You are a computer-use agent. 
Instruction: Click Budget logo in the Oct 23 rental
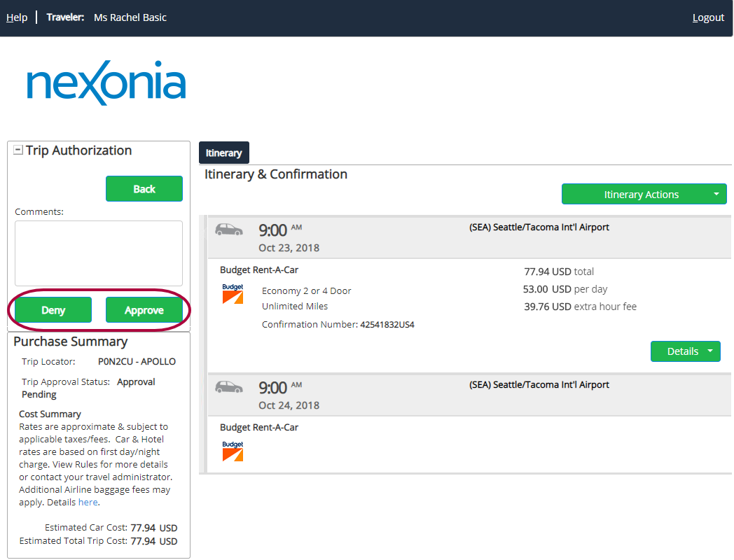pyautogui.click(x=233, y=293)
